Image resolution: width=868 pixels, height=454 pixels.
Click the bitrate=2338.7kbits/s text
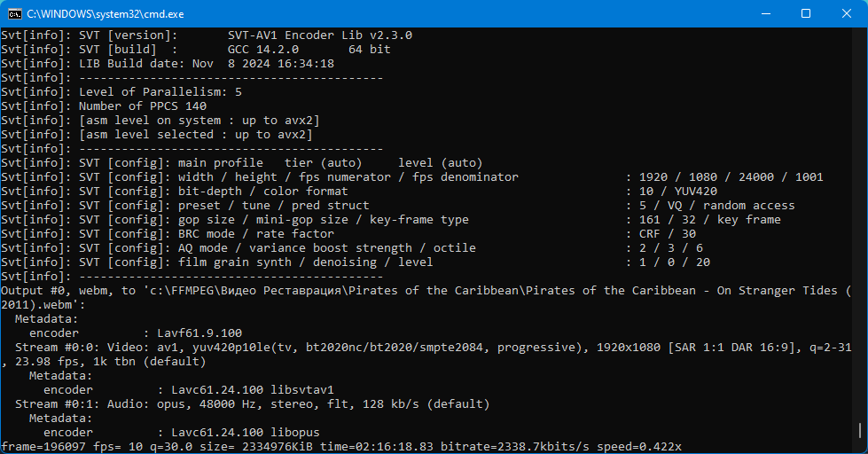tap(523, 446)
